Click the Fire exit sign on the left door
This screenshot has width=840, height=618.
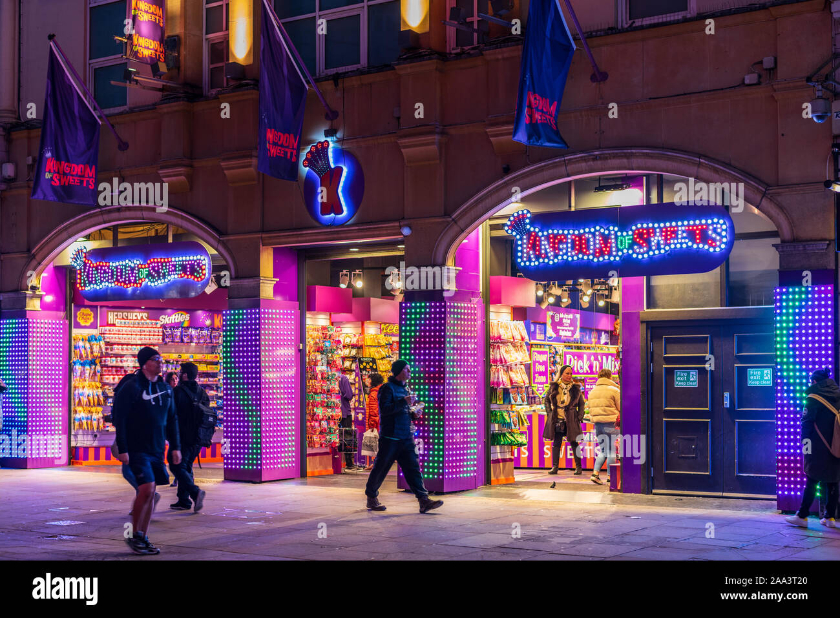[686, 378]
